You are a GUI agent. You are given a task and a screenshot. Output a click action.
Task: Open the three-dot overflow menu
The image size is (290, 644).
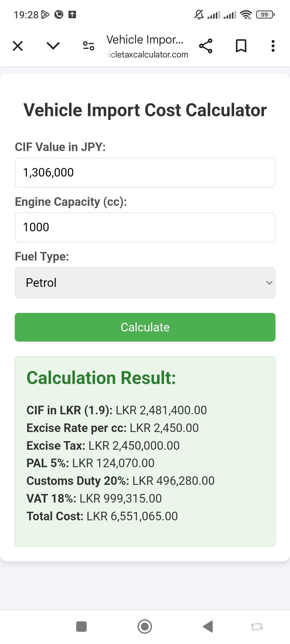pos(273,46)
